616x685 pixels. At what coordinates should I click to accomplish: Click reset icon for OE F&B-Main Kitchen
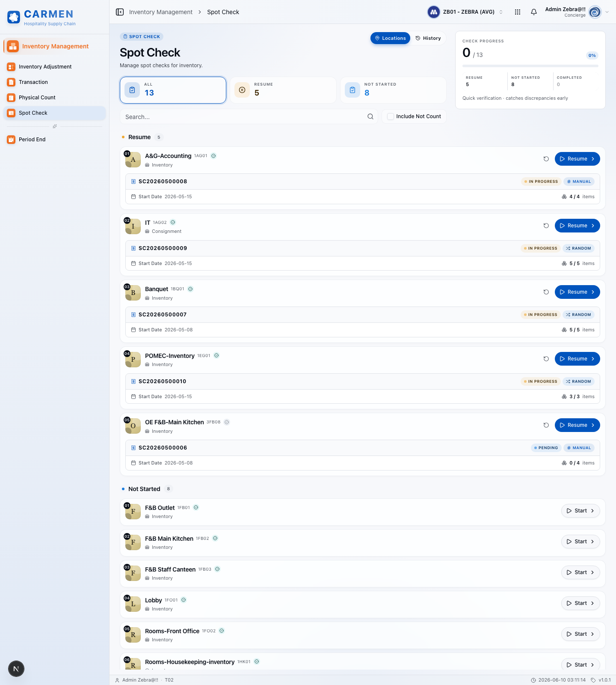click(546, 425)
